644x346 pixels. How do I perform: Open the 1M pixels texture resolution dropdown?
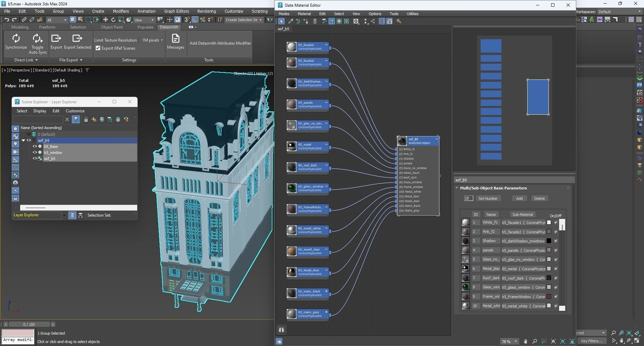click(152, 40)
